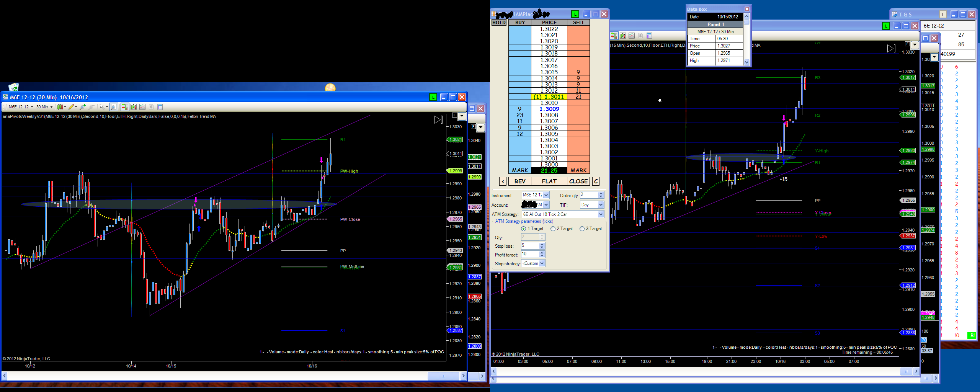Click the REV button
This screenshot has height=392, width=980.
pyautogui.click(x=519, y=181)
